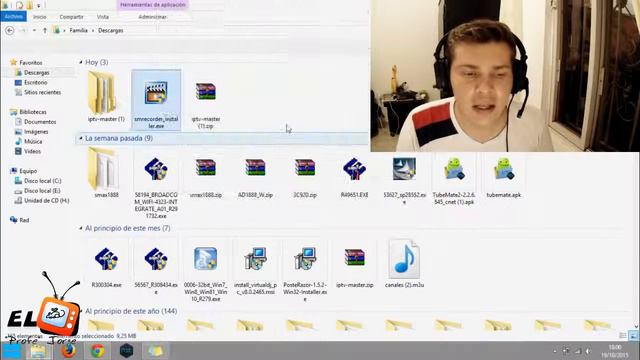Open the volume control in system tray
This screenshot has height=360, width=640.
[x=588, y=351]
